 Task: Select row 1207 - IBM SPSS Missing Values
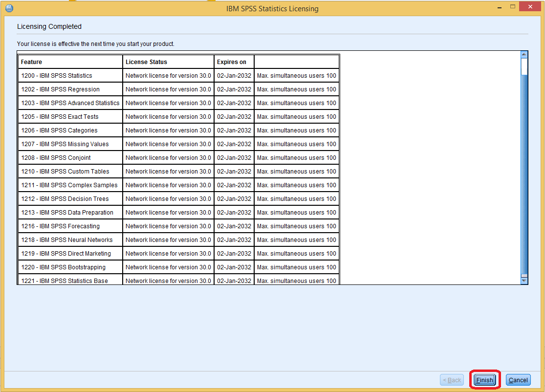(179, 144)
